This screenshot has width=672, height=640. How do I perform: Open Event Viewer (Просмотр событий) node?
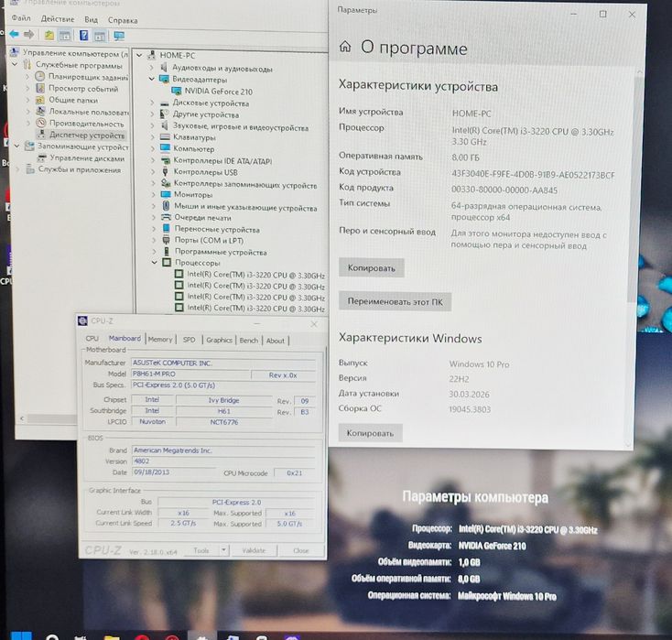pos(83,89)
